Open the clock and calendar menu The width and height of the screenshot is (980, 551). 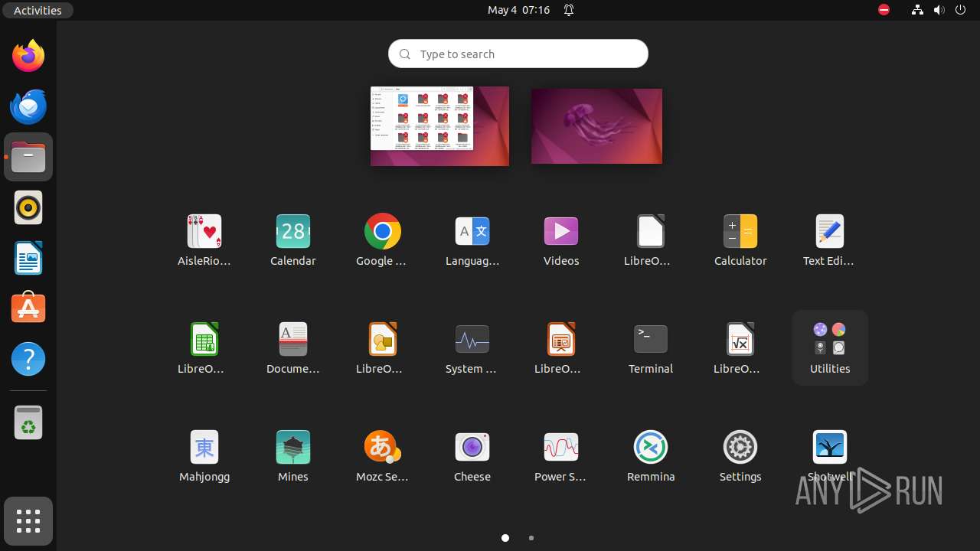click(x=518, y=10)
